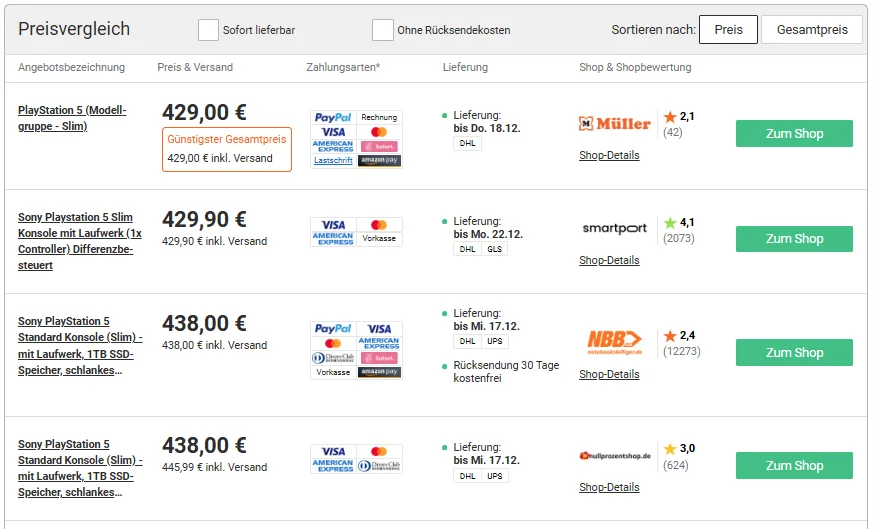Enable the Sofort lieferbar checkbox

coord(208,30)
